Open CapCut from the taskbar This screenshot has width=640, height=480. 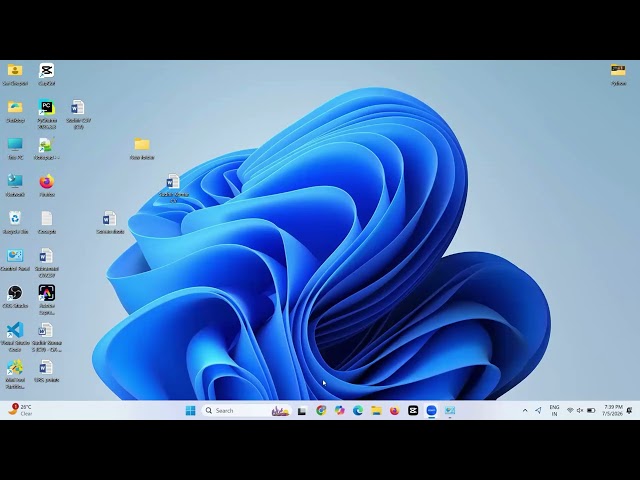pos(413,411)
